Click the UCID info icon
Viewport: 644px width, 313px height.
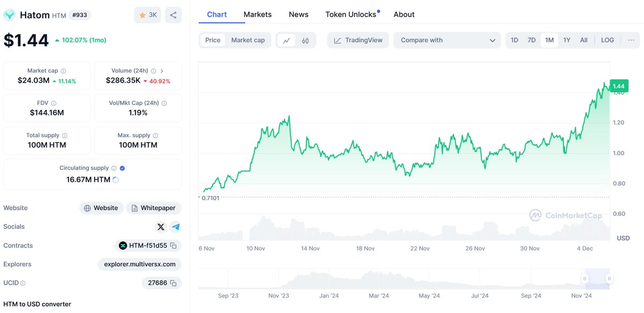tap(23, 283)
